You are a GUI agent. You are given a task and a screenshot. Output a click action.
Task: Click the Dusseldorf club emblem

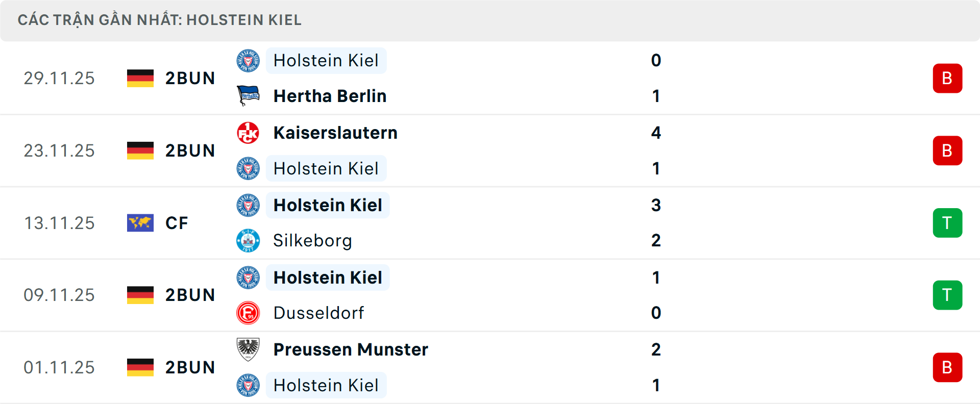249,313
